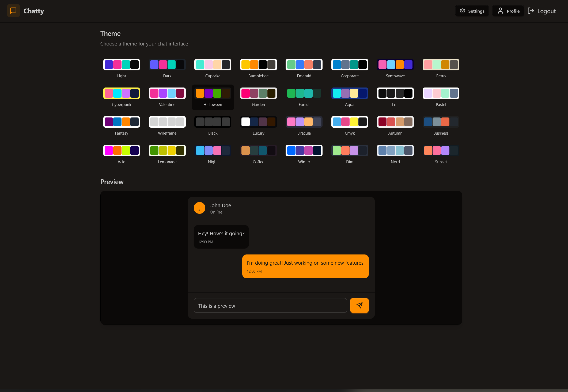568x392 pixels.
Task: Apply the Pastel theme
Action: [441, 97]
